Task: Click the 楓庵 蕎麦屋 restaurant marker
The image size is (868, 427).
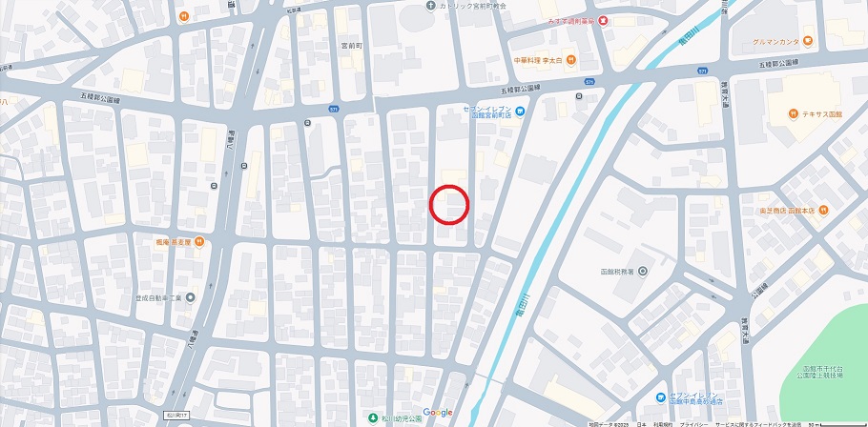Action: 199,242
